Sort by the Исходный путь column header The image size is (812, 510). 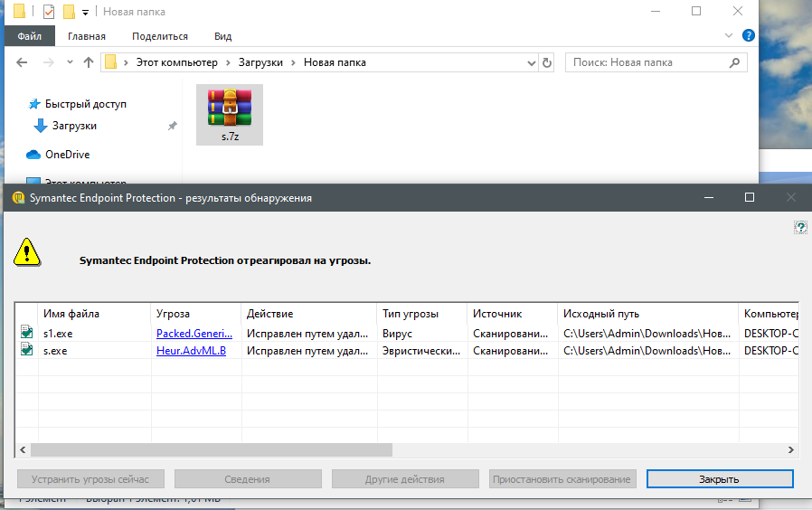(648, 314)
